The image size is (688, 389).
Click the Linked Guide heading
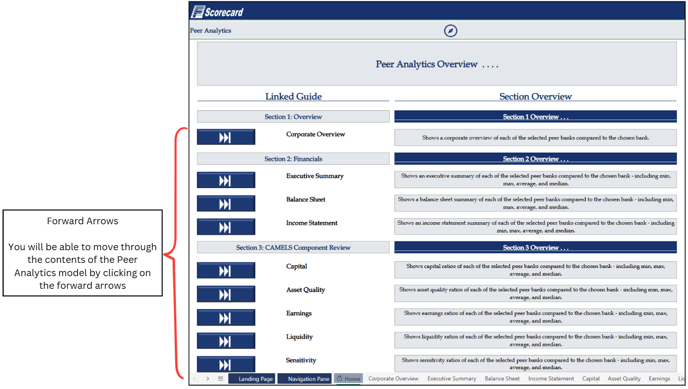293,96
